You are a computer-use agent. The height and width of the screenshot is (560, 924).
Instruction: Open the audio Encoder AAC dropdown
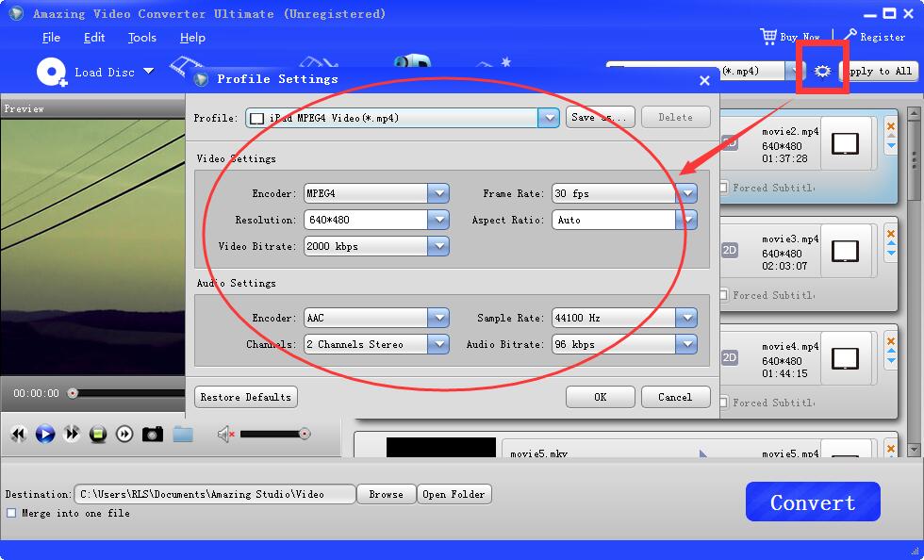(x=438, y=318)
